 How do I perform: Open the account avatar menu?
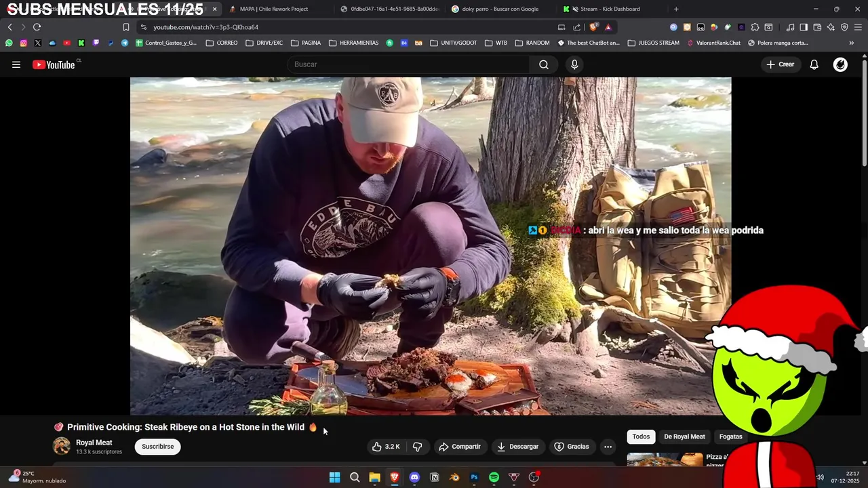(x=840, y=64)
